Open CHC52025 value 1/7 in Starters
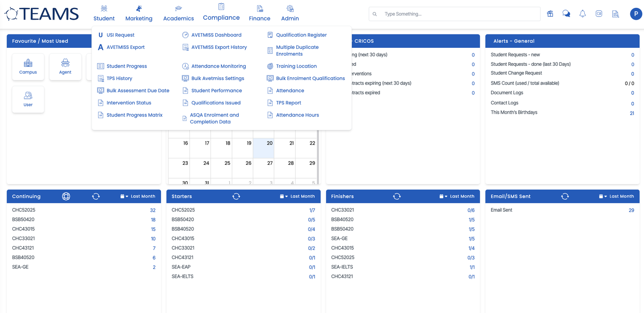Screen dimensions: 644x313 point(312,210)
